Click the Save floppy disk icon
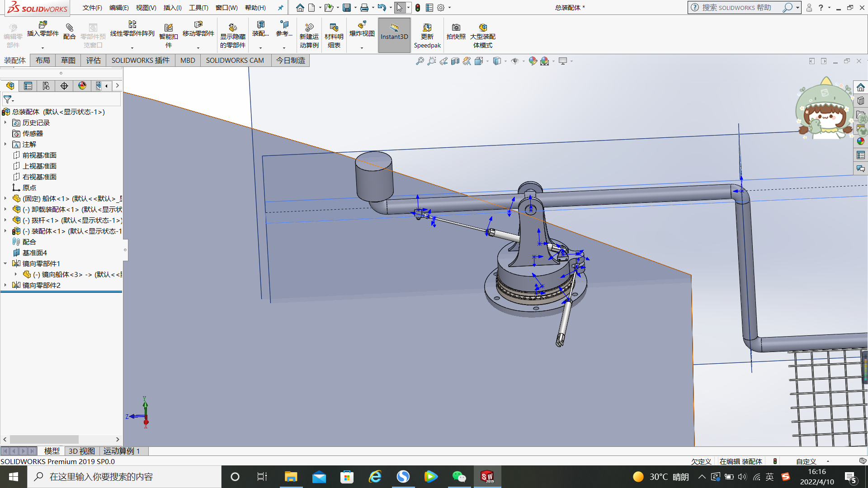868x488 pixels. coord(347,8)
